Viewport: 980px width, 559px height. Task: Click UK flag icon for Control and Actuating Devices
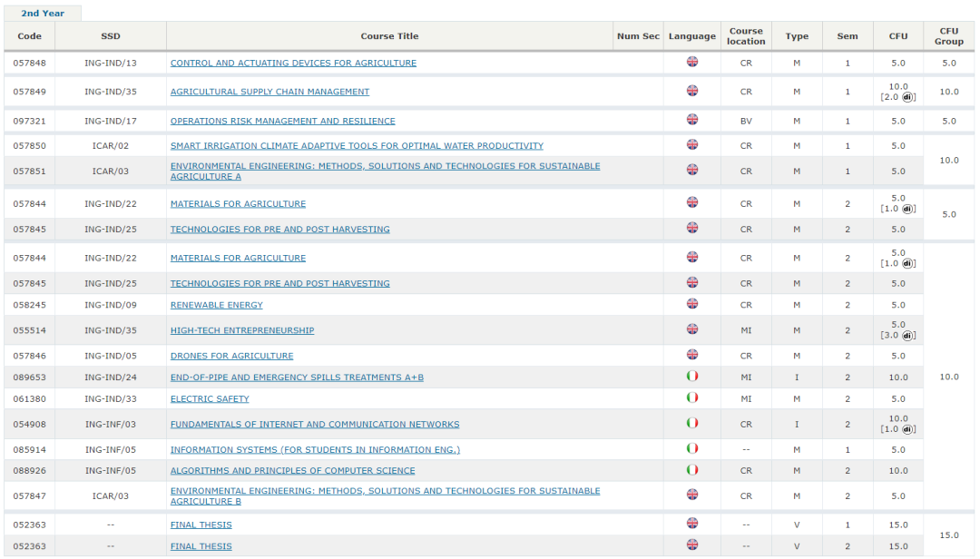(692, 62)
